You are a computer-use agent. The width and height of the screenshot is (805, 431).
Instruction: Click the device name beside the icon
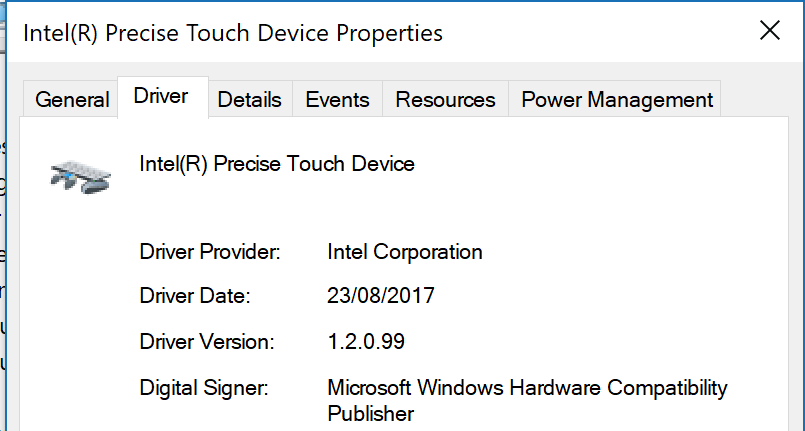tap(277, 164)
